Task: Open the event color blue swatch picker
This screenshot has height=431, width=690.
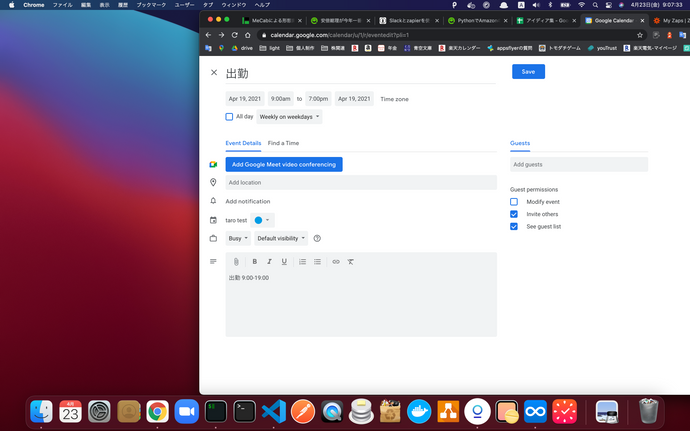Action: coord(262,220)
